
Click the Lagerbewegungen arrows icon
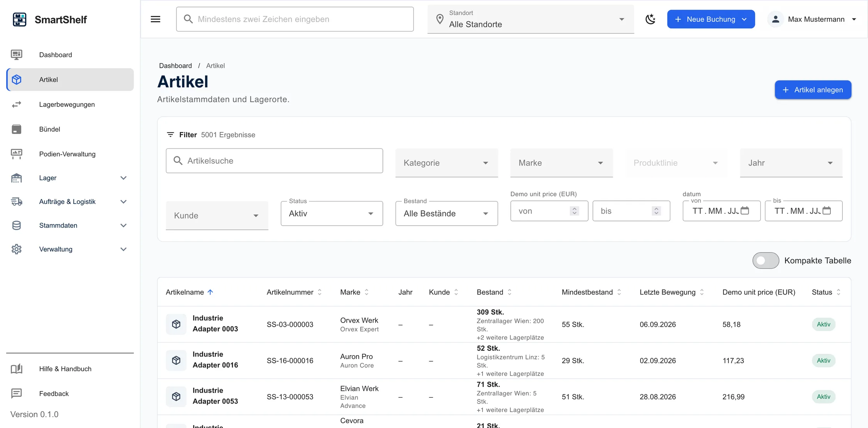[x=17, y=104]
